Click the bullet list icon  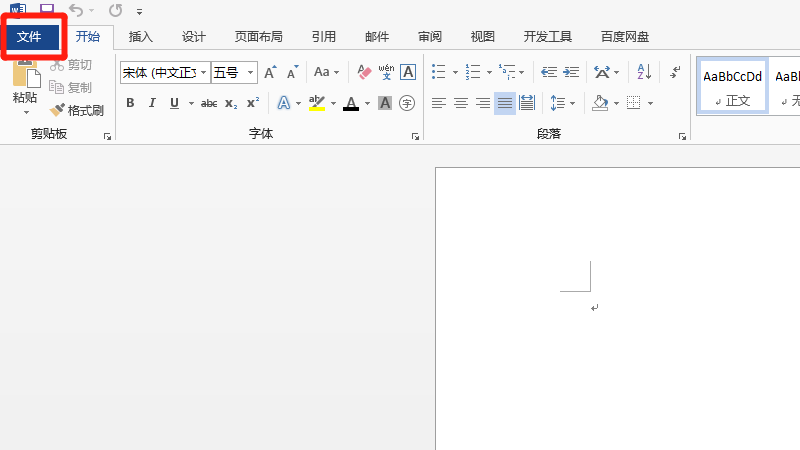point(437,72)
